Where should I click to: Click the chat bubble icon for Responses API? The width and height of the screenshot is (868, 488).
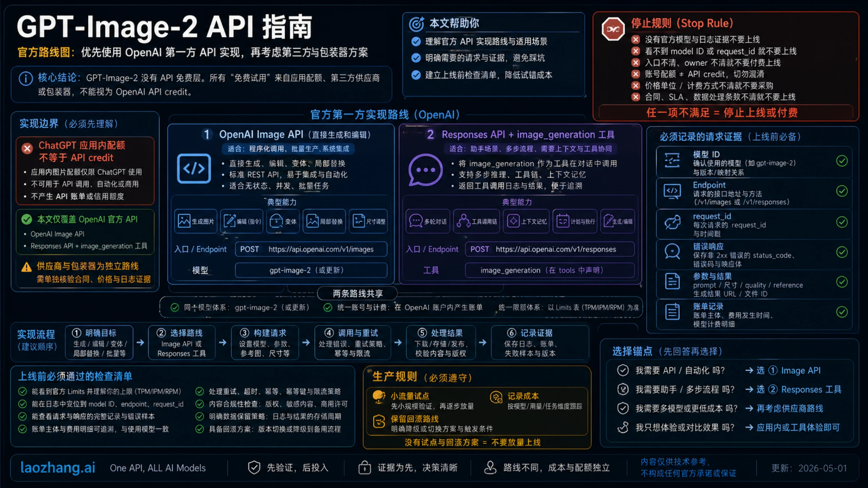coord(425,170)
